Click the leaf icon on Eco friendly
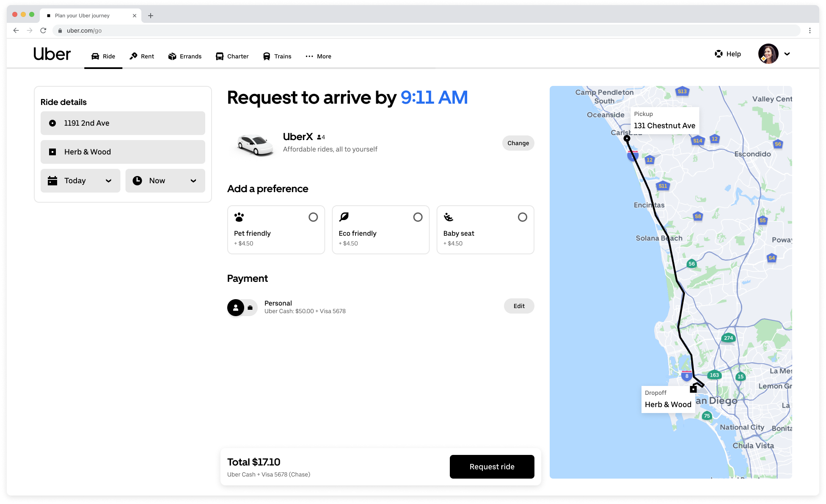Screen dimensions: 826x504 (344, 217)
